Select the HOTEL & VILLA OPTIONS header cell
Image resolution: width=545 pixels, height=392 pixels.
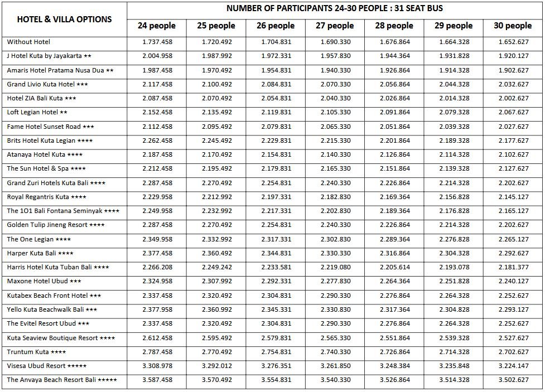point(64,19)
